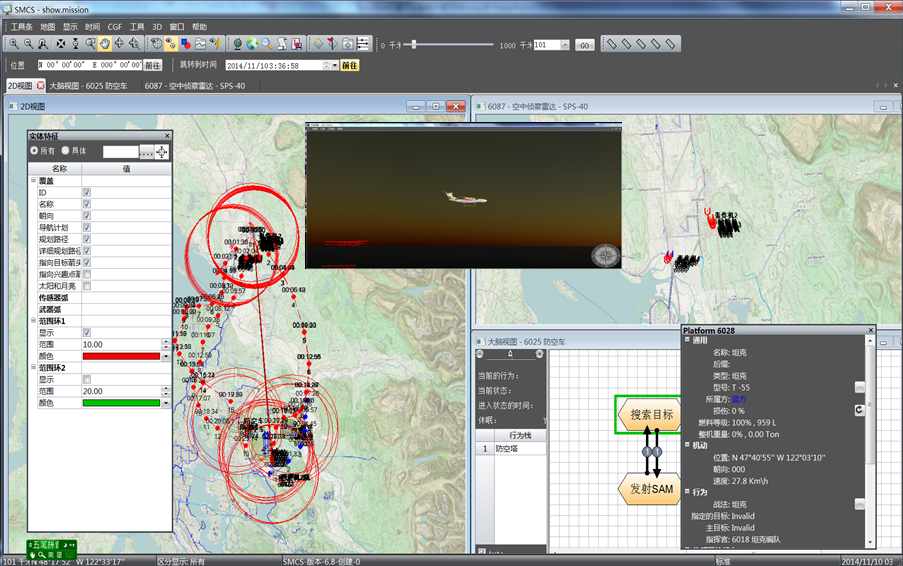Select the 具体 radio button
Screen dimensions: 903x566
(x=66, y=151)
